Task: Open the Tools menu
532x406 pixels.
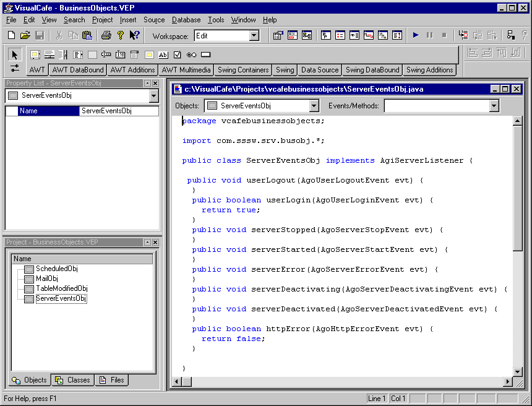Action: click(x=216, y=20)
